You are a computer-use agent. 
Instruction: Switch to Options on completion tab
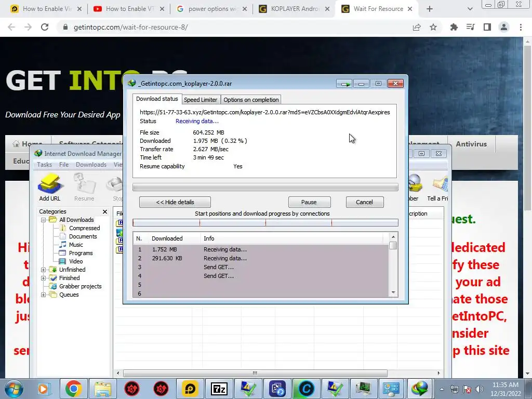click(x=251, y=100)
